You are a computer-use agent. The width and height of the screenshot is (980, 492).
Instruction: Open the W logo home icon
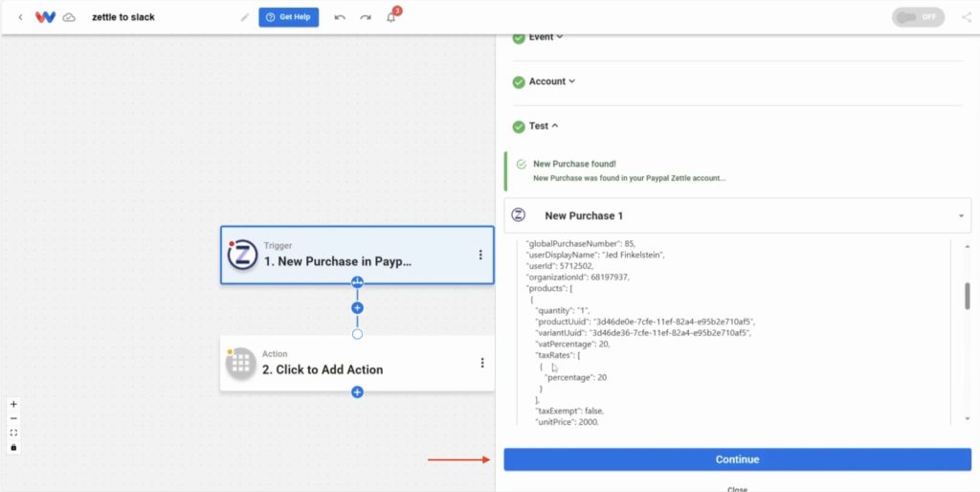pyautogui.click(x=45, y=17)
